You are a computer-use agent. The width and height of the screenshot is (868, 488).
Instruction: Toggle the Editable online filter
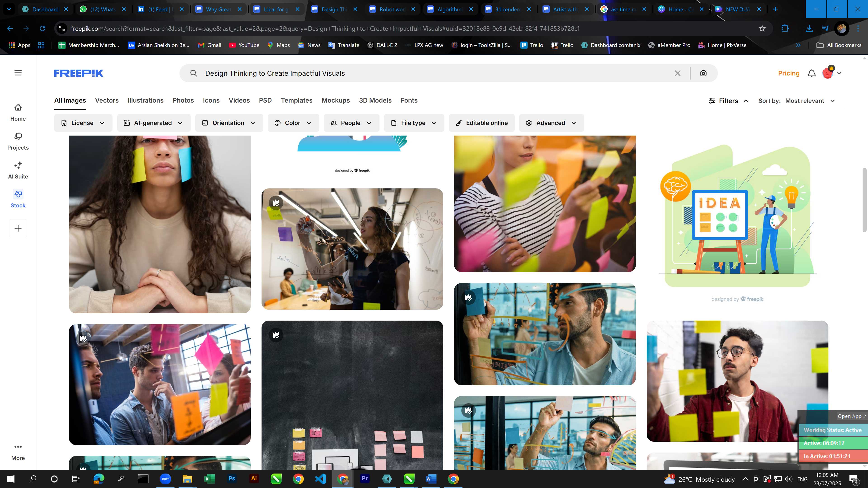tap(481, 123)
